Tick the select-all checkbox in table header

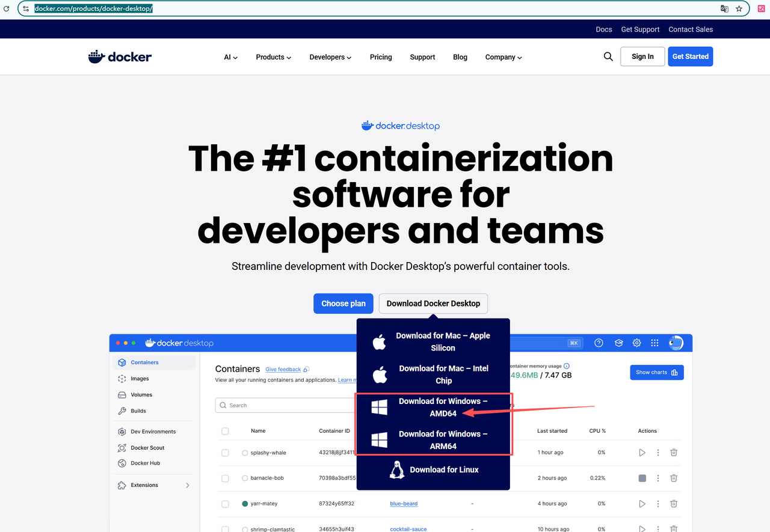[225, 431]
